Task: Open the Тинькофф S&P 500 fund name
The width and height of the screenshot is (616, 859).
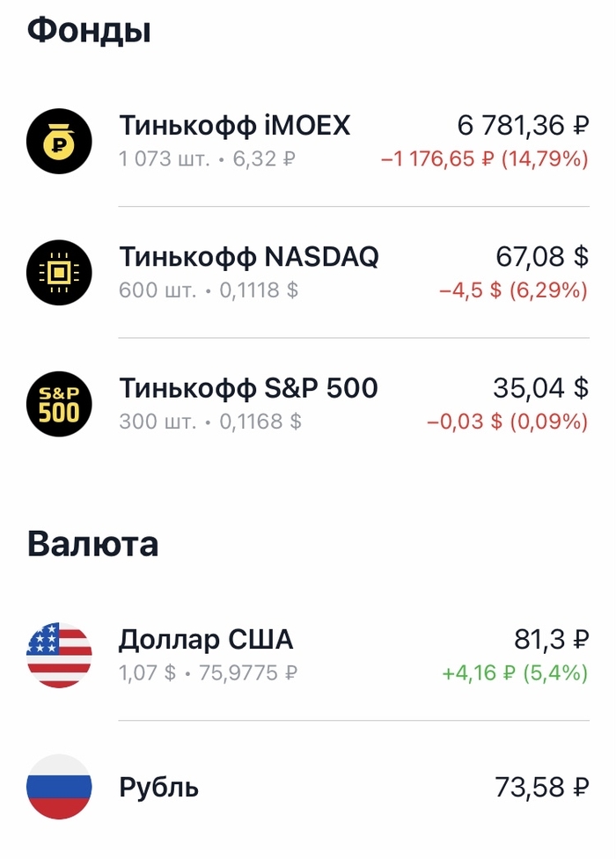Action: [x=248, y=388]
